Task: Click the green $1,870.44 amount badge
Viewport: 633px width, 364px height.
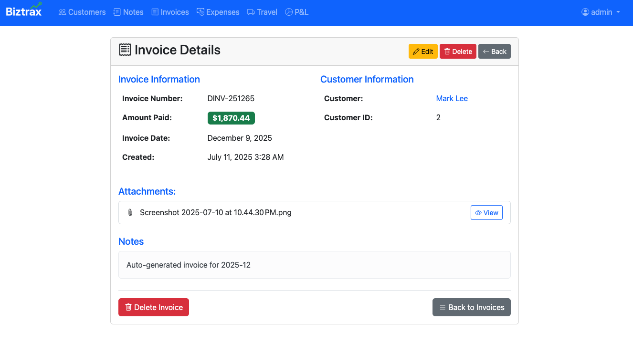Action: 231,117
